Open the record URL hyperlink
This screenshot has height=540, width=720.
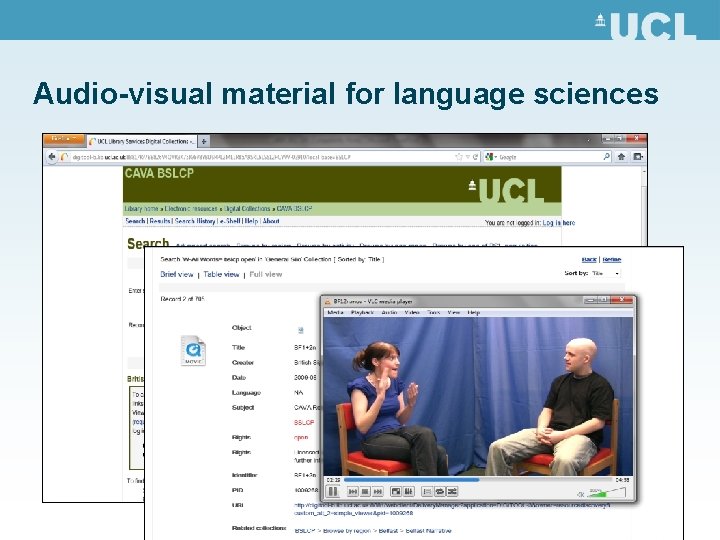(x=452, y=509)
